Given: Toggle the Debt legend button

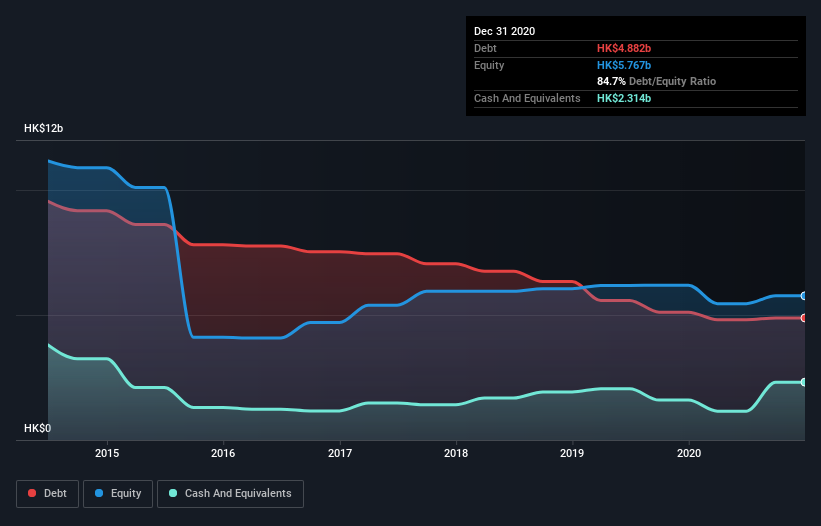Looking at the screenshot, I should [47, 494].
